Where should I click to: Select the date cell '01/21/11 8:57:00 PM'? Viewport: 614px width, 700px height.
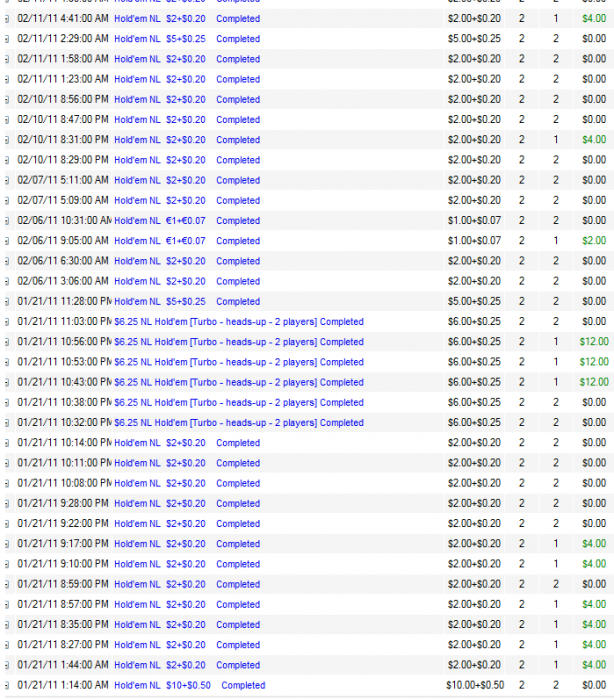click(63, 604)
